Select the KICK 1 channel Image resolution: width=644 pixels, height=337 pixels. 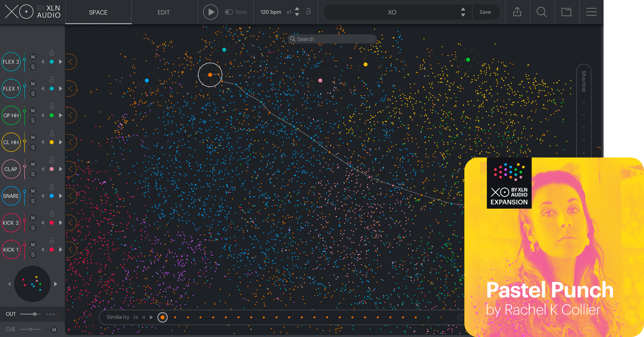tap(11, 249)
